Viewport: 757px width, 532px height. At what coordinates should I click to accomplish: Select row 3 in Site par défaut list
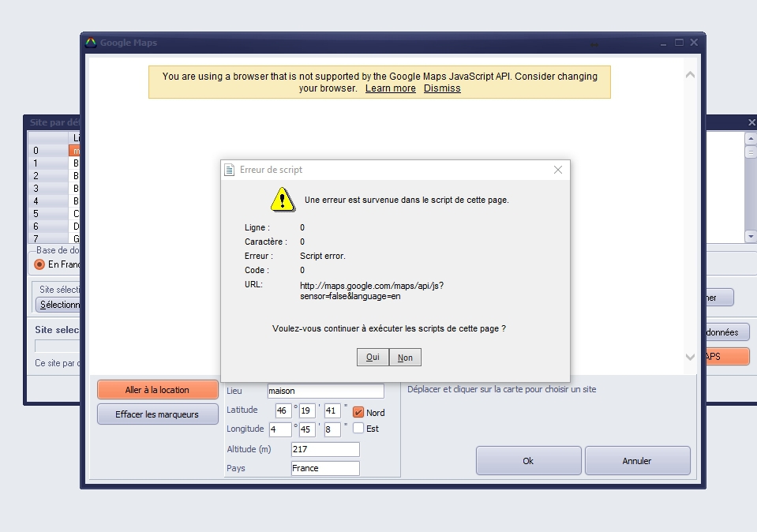point(53,189)
